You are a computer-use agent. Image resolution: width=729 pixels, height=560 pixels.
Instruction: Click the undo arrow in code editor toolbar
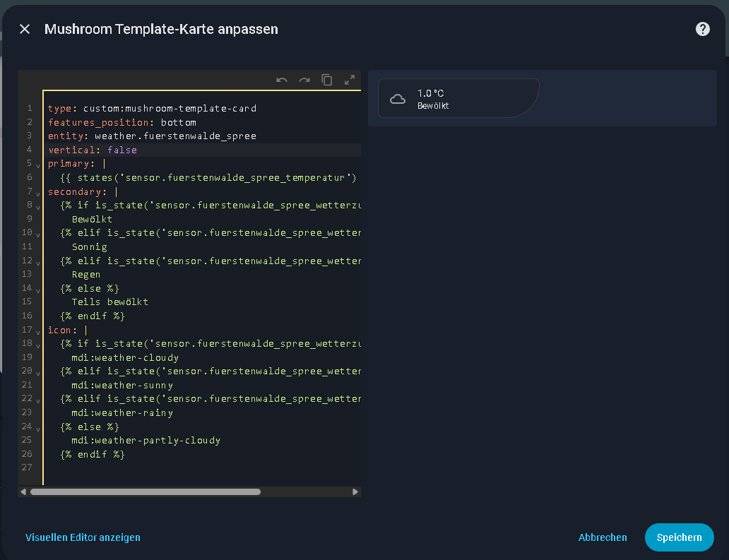point(282,80)
